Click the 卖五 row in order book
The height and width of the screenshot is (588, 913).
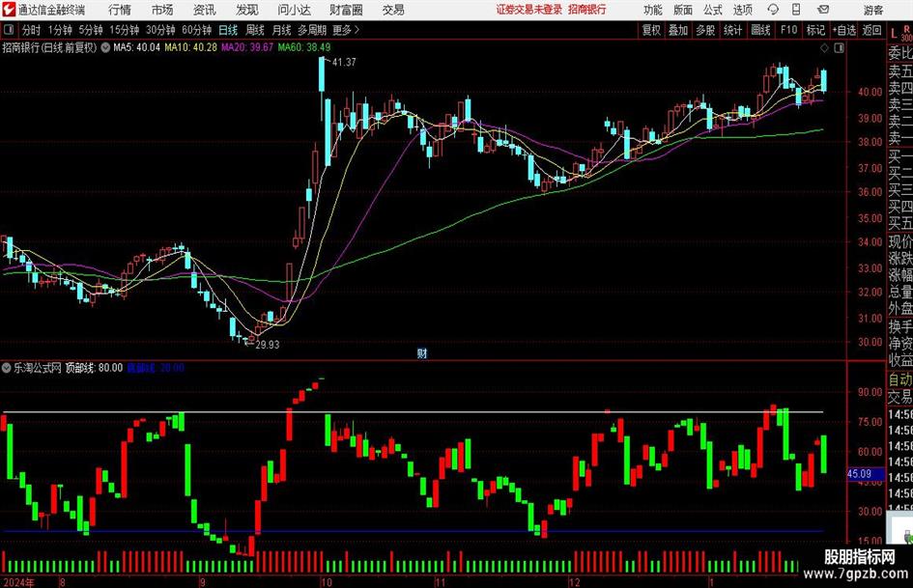click(900, 71)
